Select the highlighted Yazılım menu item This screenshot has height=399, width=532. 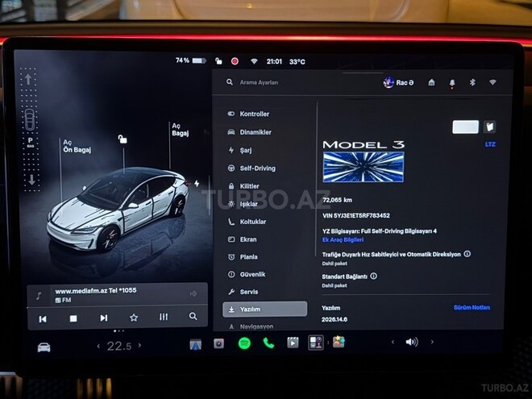[x=265, y=310]
